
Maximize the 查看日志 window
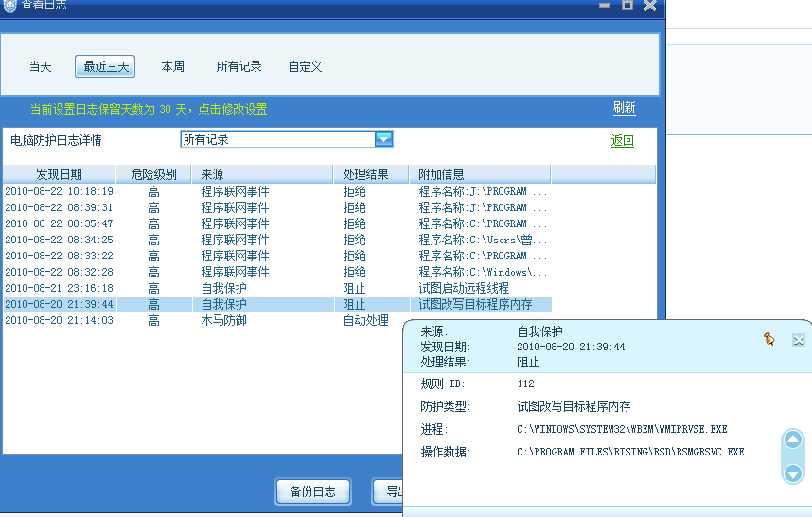click(627, 5)
